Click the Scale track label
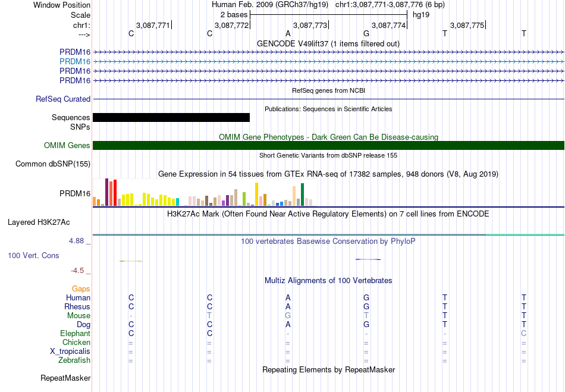 (x=80, y=15)
